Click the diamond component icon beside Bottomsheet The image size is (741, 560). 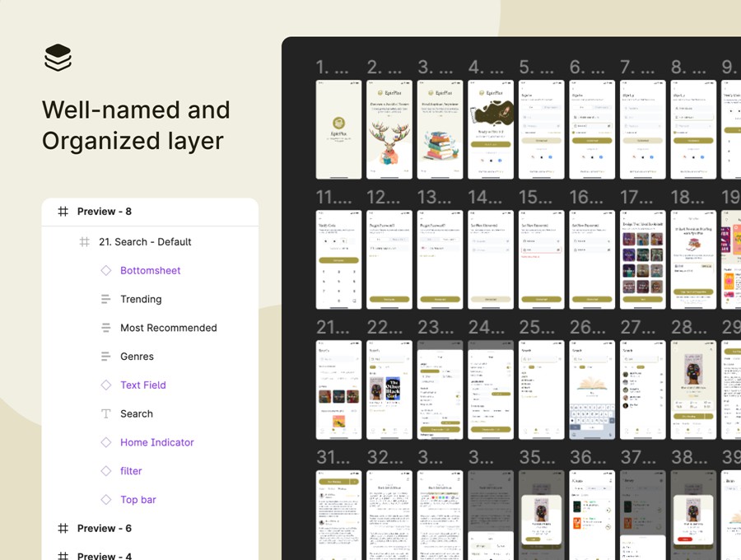click(x=106, y=270)
